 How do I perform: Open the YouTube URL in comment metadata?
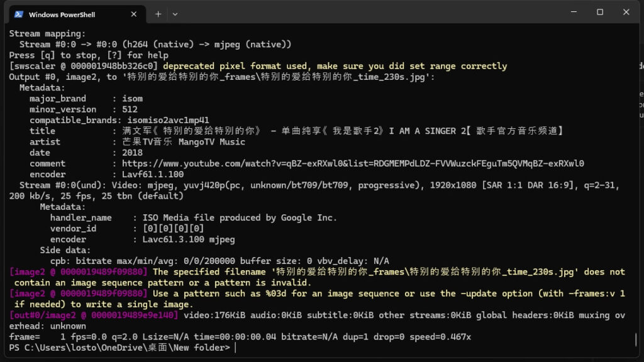pos(353,163)
